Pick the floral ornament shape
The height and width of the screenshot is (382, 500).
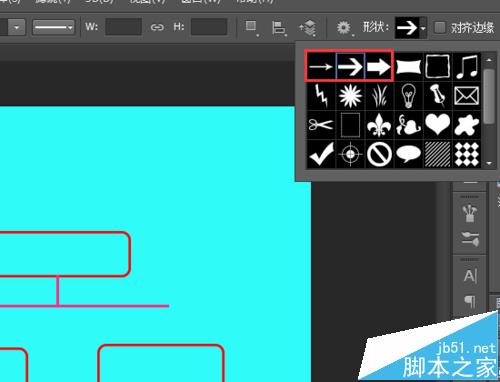(x=409, y=125)
